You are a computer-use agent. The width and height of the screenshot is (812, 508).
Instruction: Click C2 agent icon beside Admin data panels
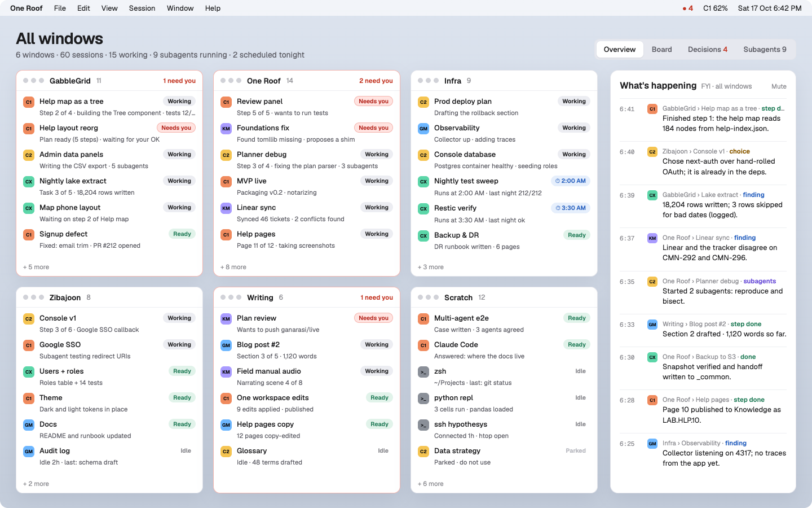(29, 155)
